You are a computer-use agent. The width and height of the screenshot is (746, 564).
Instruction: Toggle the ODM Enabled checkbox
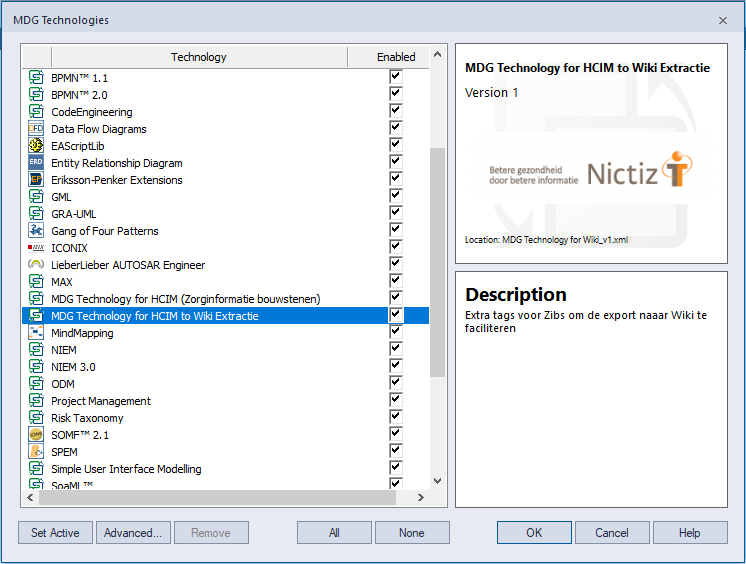coord(396,383)
